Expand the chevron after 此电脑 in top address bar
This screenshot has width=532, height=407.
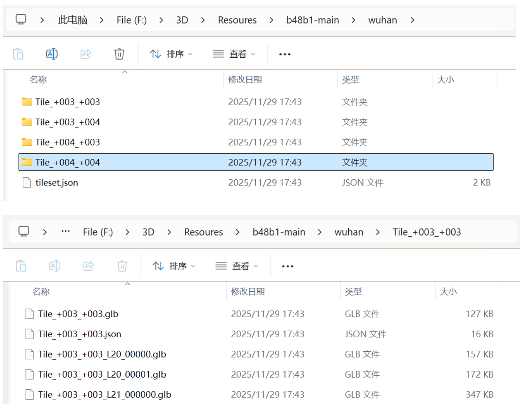(101, 20)
